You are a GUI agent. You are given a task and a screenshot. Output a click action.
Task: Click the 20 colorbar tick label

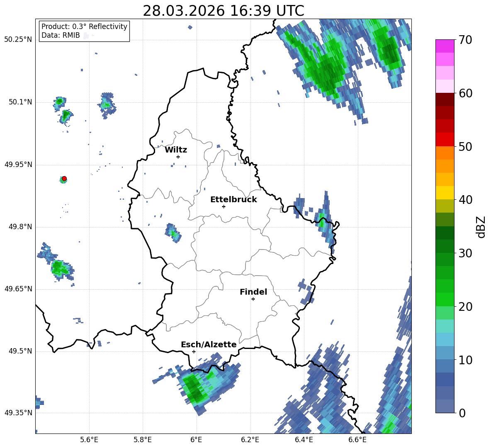point(465,307)
